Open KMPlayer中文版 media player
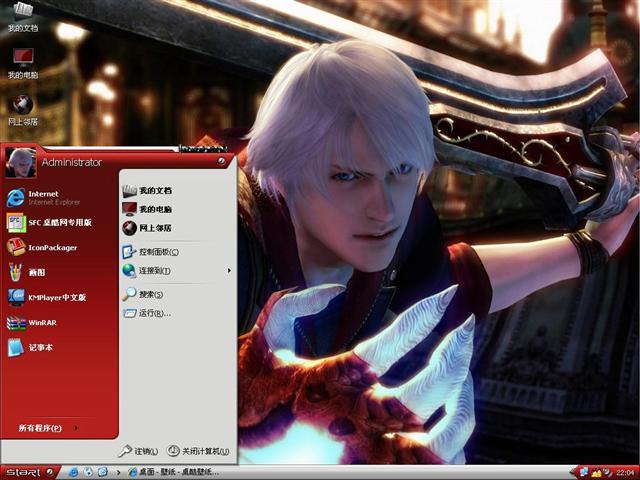 (56, 297)
